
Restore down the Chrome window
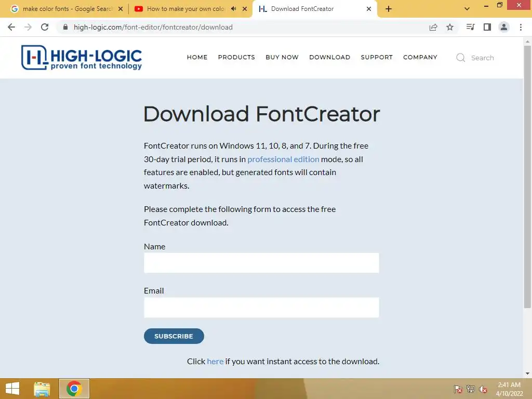pos(499,5)
